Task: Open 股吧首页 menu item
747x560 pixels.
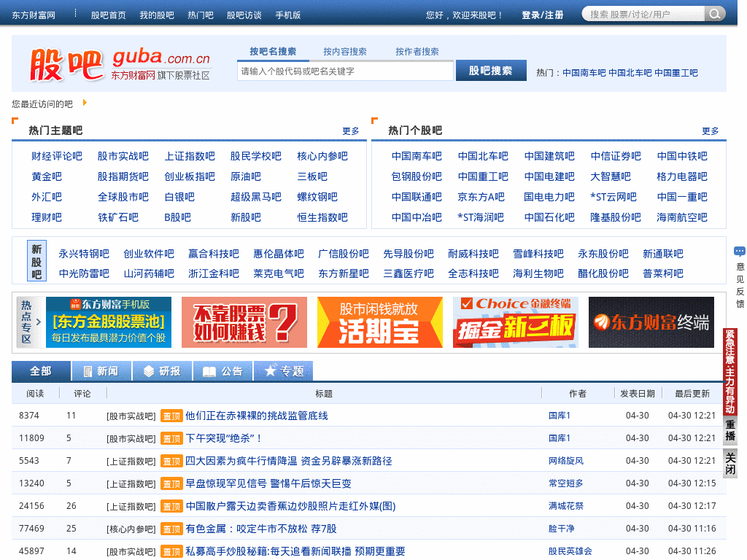Action: coord(109,15)
